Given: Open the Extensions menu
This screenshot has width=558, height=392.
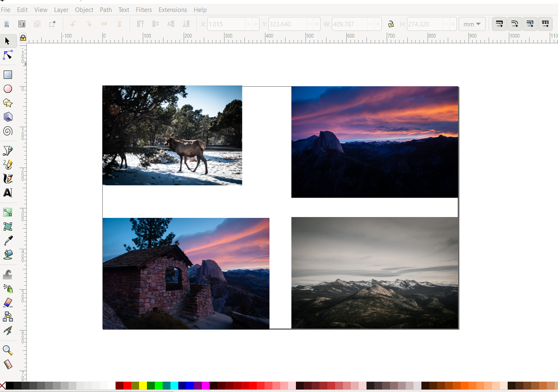Looking at the screenshot, I should [173, 9].
